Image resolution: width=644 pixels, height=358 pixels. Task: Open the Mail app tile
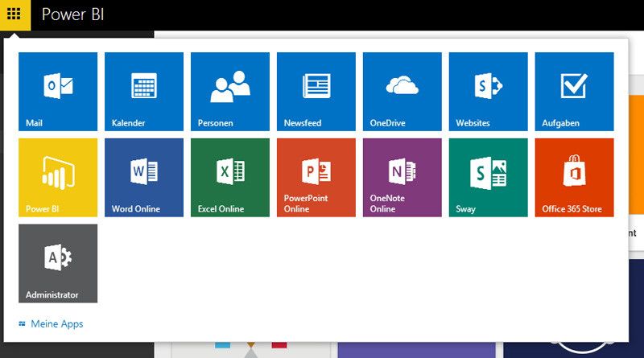tap(58, 92)
